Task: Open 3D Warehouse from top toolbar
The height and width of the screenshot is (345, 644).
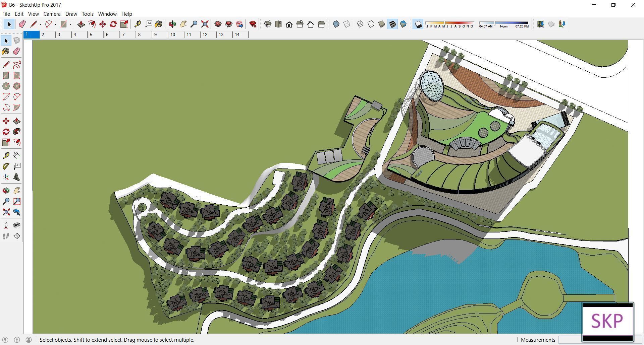Action: [218, 24]
